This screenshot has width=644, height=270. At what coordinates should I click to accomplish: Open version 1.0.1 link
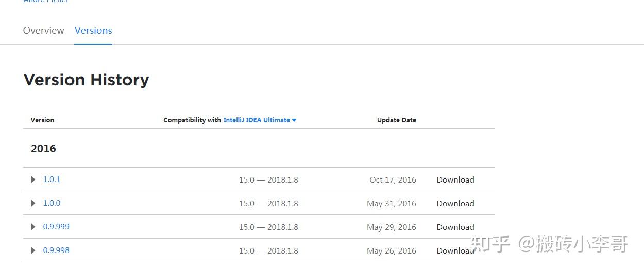(52, 179)
